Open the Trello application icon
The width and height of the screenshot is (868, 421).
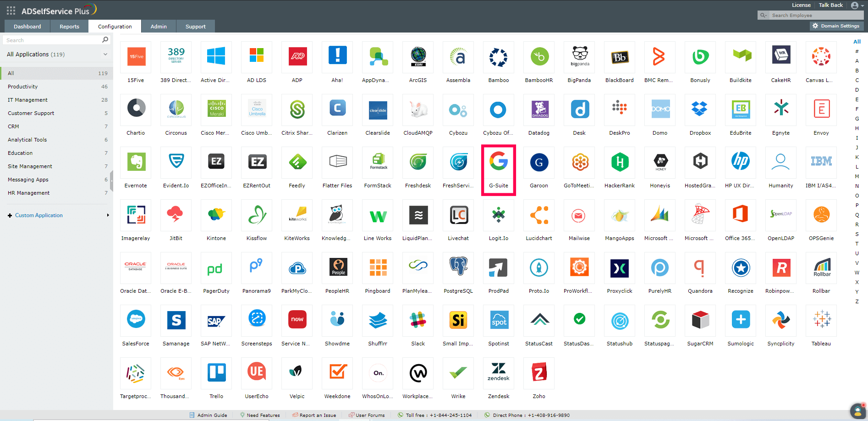tap(217, 373)
